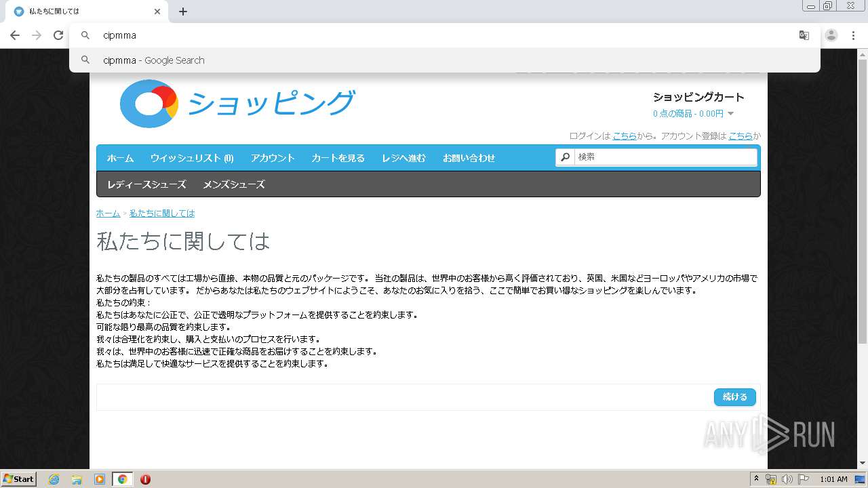Open the メンズシューズ category
The image size is (868, 488).
click(234, 184)
